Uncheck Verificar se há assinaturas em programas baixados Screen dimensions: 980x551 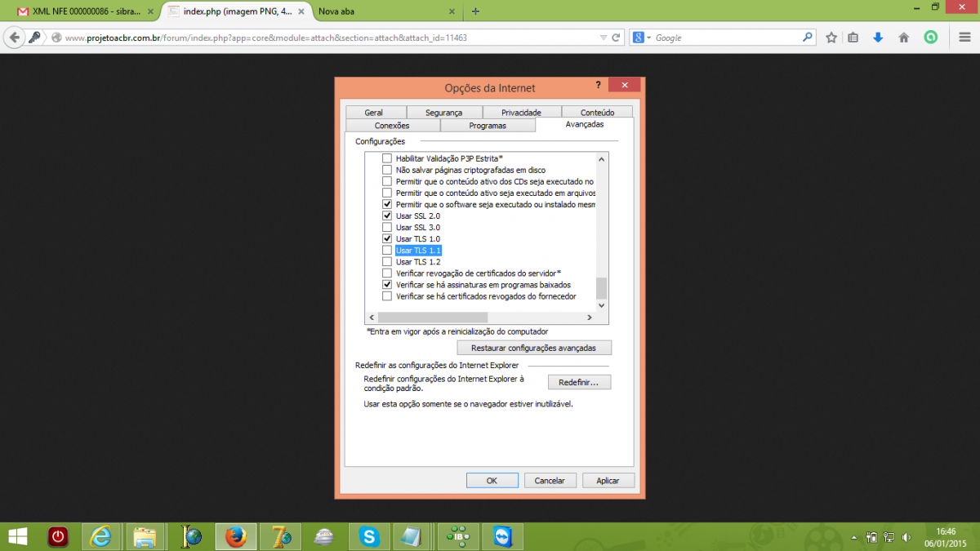(387, 285)
